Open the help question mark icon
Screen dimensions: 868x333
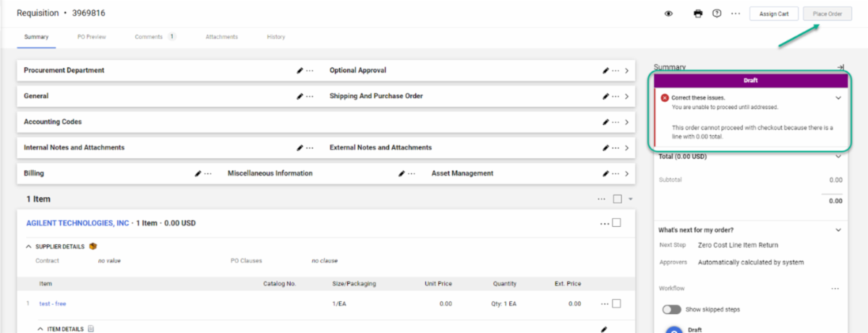tap(717, 14)
